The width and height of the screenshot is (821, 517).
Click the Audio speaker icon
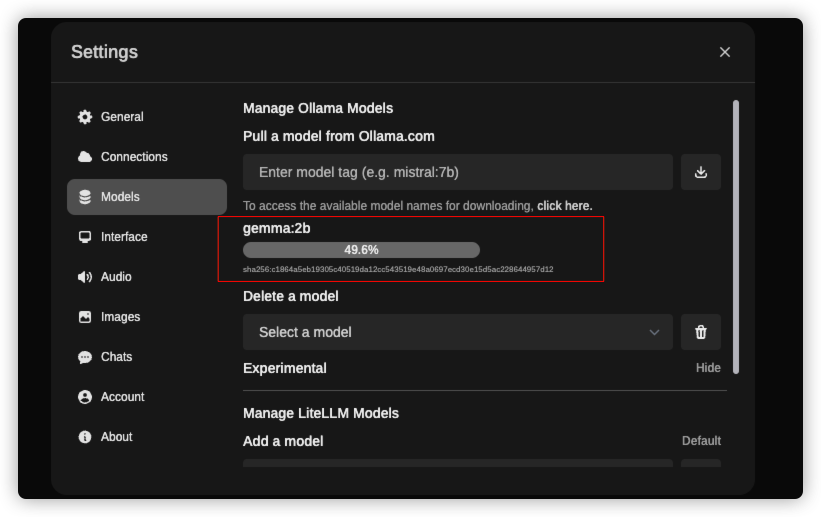pyautogui.click(x=85, y=277)
